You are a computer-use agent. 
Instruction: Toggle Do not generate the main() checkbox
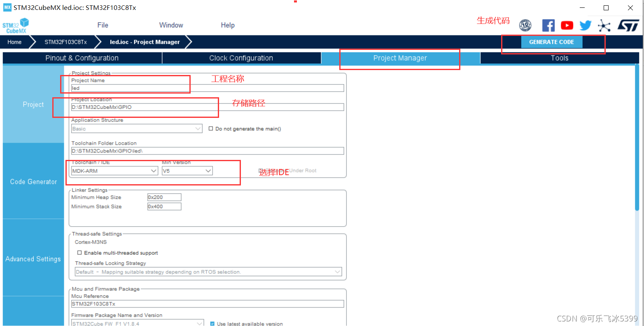(x=211, y=129)
